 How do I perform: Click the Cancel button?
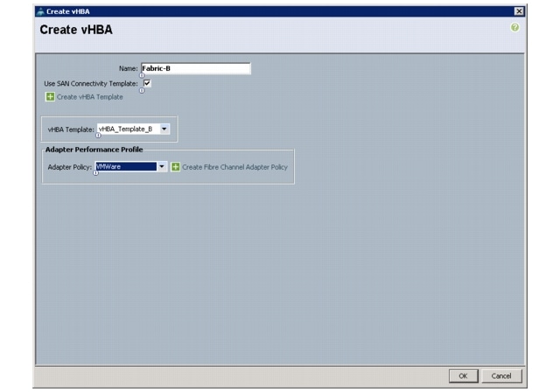coord(501,376)
